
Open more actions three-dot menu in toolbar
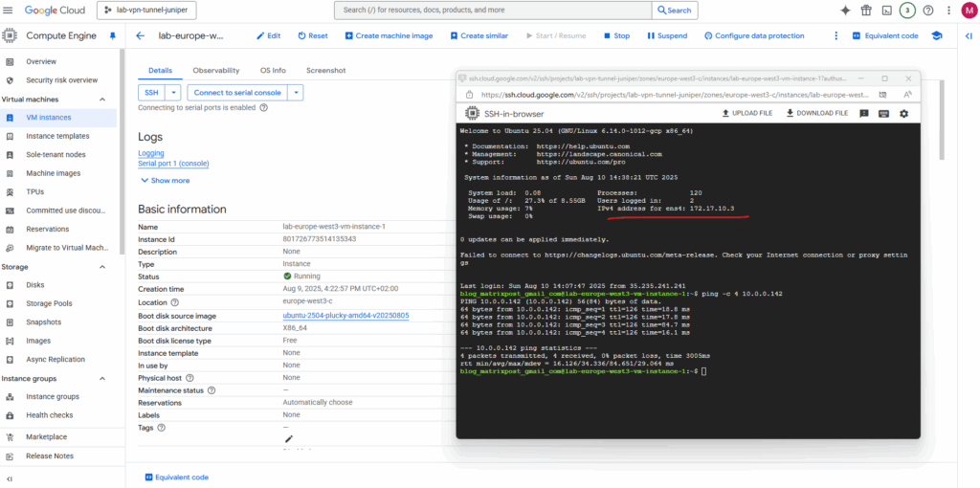[836, 35]
